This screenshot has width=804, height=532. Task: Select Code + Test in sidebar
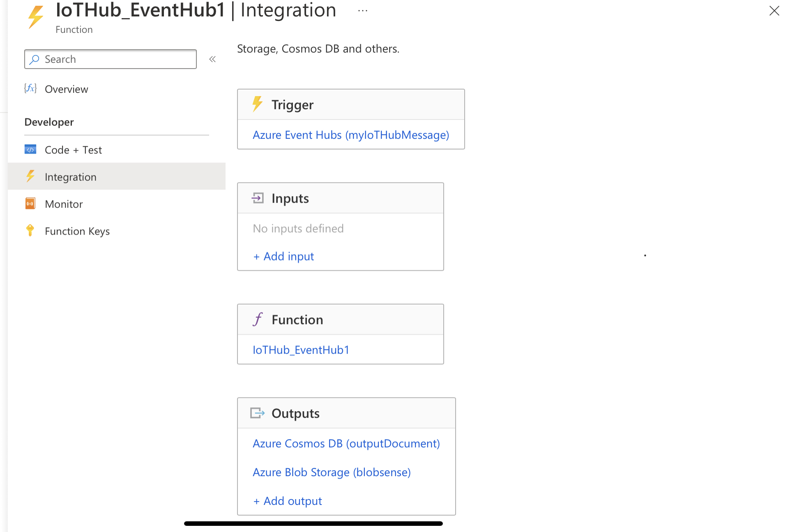pyautogui.click(x=73, y=150)
